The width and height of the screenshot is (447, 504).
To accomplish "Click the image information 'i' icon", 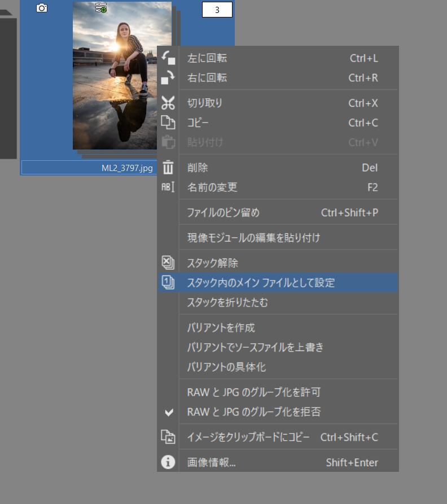I will [x=168, y=462].
